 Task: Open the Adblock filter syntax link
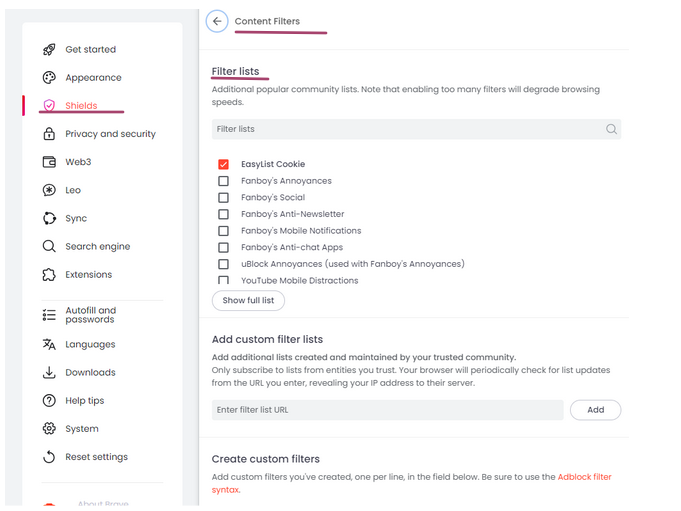pos(584,477)
